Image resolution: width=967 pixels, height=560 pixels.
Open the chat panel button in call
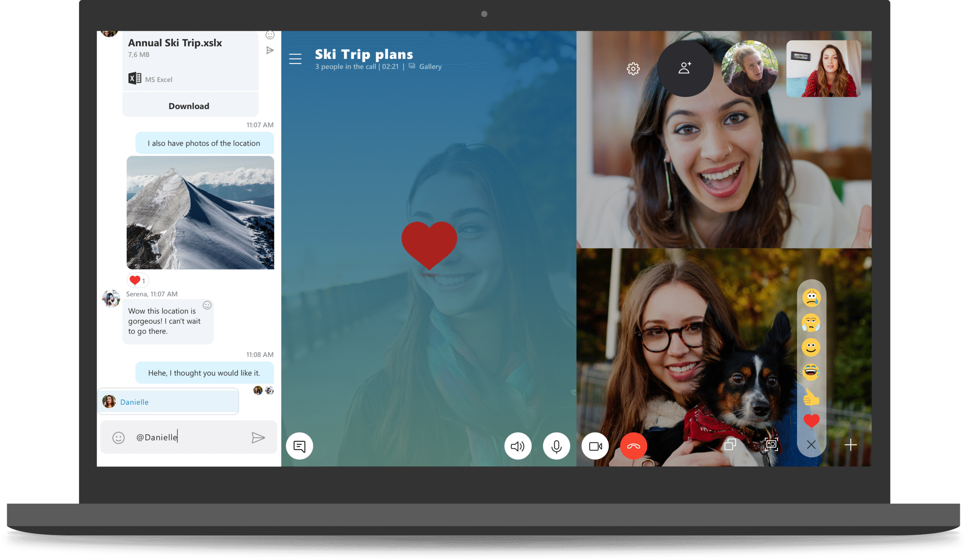(299, 446)
